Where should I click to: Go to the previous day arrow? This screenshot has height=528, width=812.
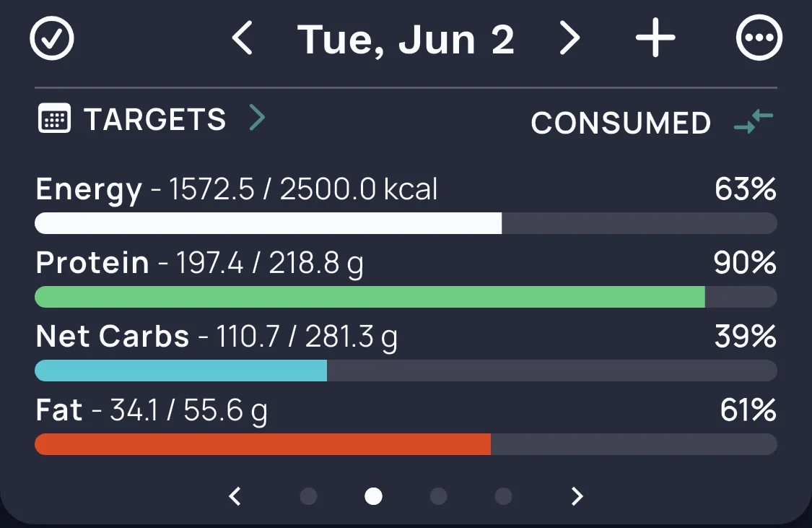242,38
